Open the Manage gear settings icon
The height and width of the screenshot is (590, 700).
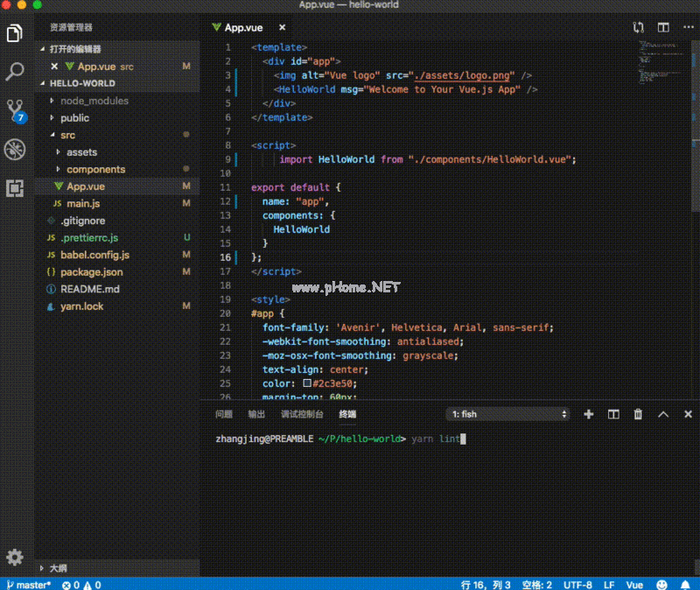[15, 557]
